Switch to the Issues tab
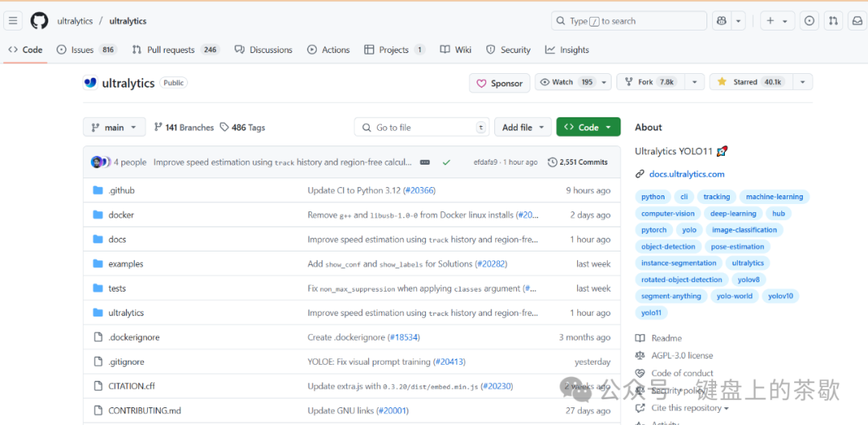 86,50
